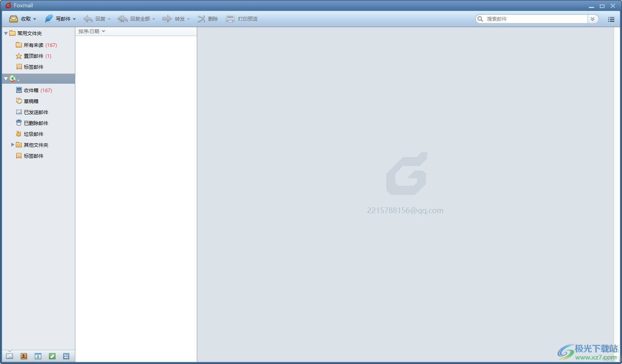This screenshot has width=622, height=364.
Task: Open the 收取 dropdown arrow
Action: point(35,19)
